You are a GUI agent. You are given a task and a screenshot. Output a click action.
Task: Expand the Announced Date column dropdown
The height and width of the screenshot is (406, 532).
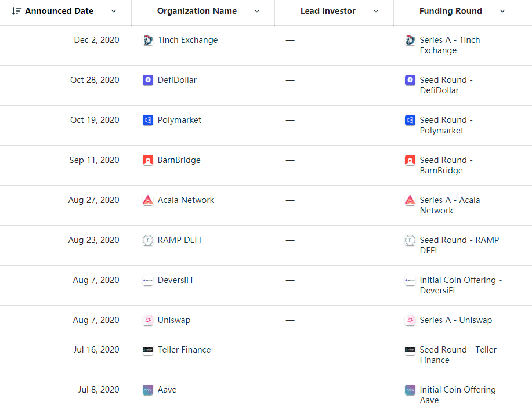[114, 11]
